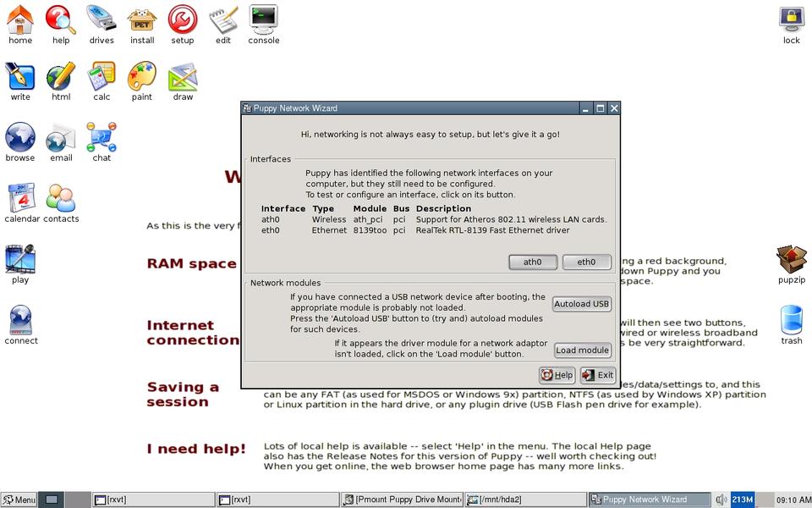
Task: Click the 'Saving a session' heading
Action: [x=183, y=395]
